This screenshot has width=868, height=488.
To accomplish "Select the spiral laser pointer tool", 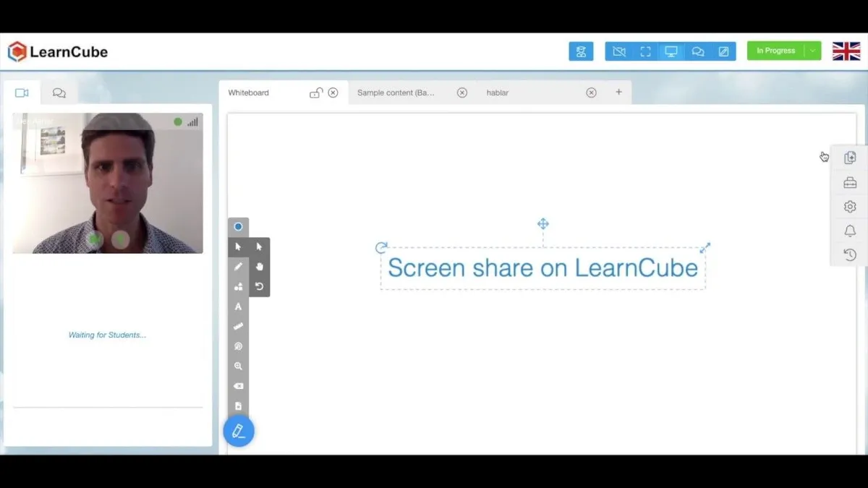I will pyautogui.click(x=238, y=346).
